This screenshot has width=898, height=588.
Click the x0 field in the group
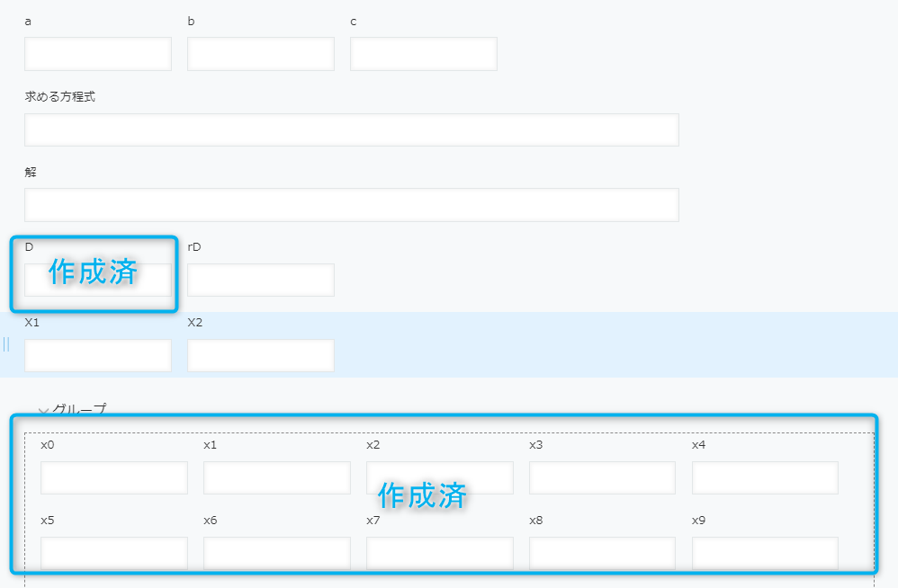114,477
